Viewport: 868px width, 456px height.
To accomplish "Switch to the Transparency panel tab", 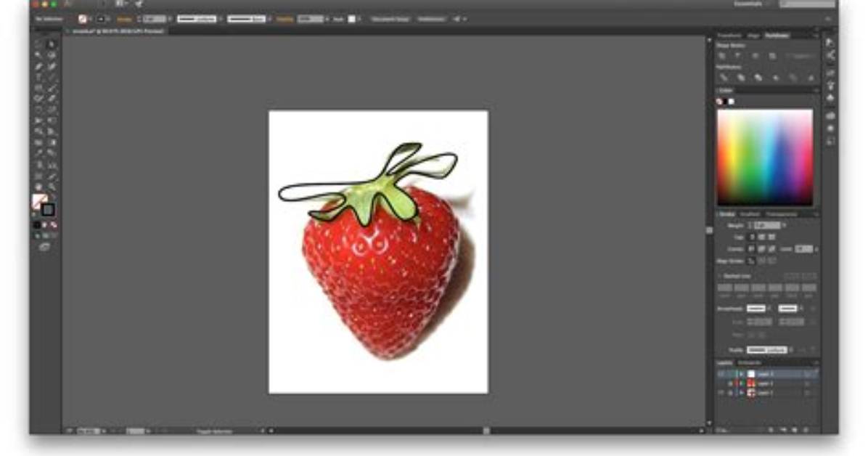I will click(x=781, y=214).
